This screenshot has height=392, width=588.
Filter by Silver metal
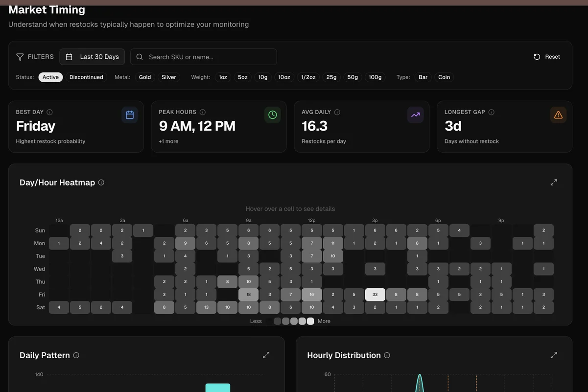[169, 77]
